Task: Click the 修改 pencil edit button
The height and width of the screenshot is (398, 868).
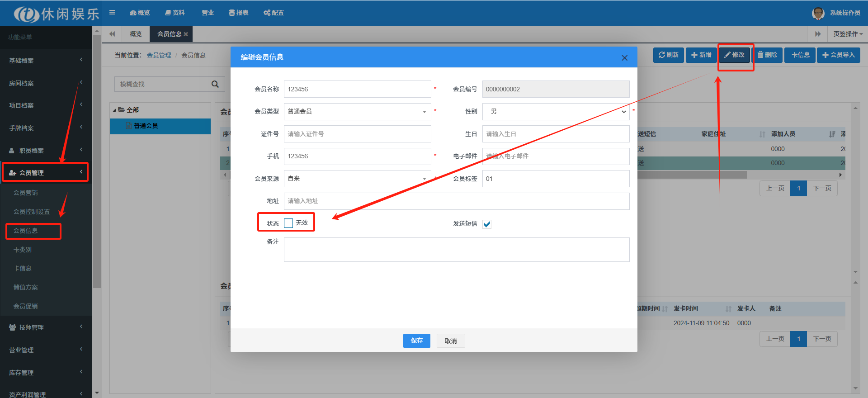Action: [x=734, y=55]
